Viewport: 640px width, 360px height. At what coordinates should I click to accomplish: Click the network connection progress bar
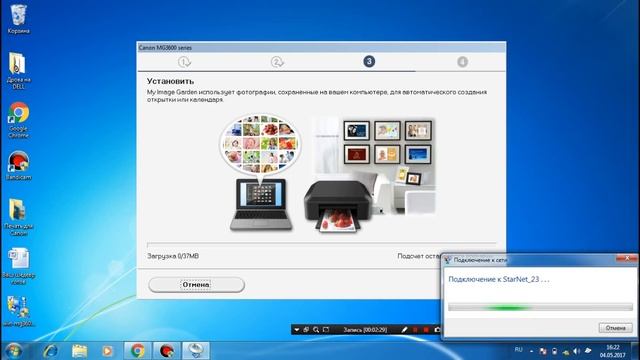(x=540, y=307)
